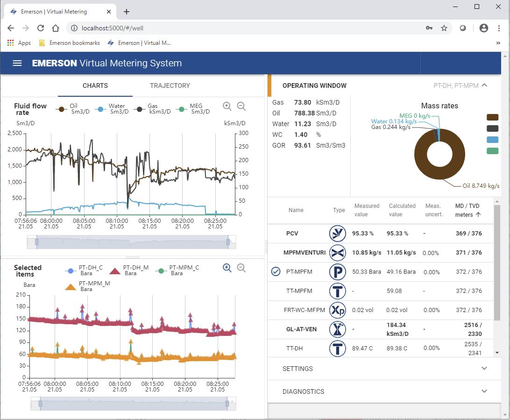510x420 pixels.
Task: Collapse the Operating Window panel chevron
Action: tap(484, 85)
